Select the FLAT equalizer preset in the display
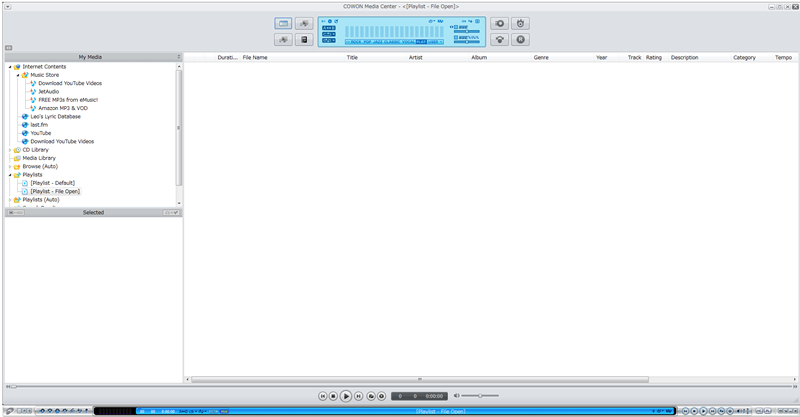Screen dimensions: 800x417 tap(421, 42)
